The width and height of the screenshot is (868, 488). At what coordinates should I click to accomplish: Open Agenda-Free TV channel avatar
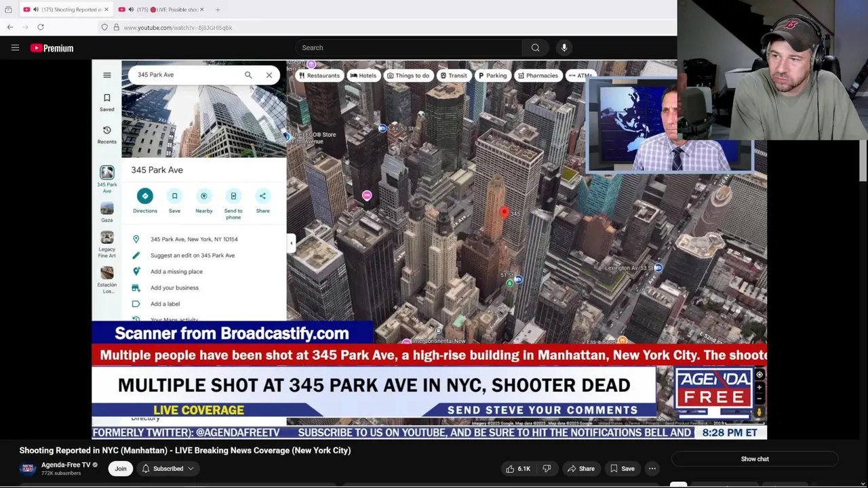[28, 468]
